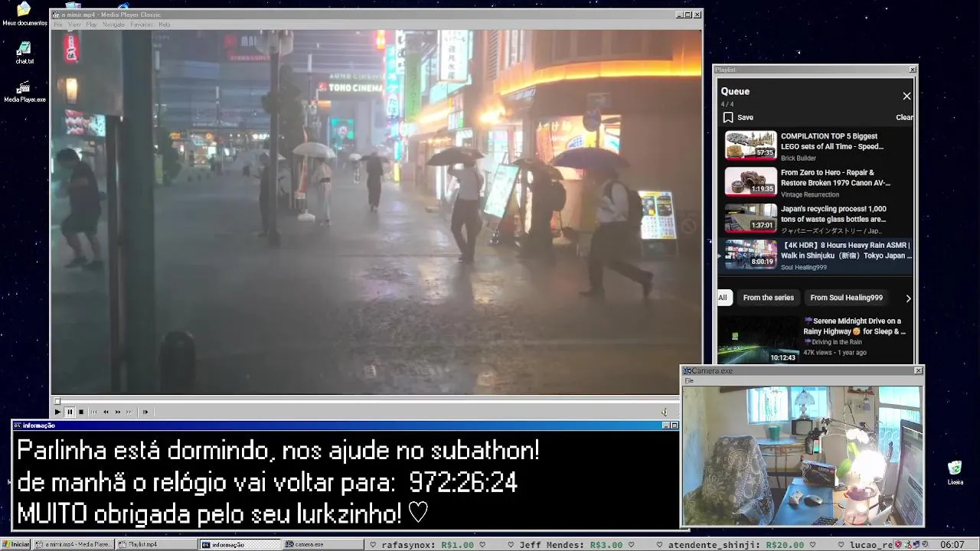Click the informação window title icon
The width and height of the screenshot is (980, 551).
[x=18, y=425]
